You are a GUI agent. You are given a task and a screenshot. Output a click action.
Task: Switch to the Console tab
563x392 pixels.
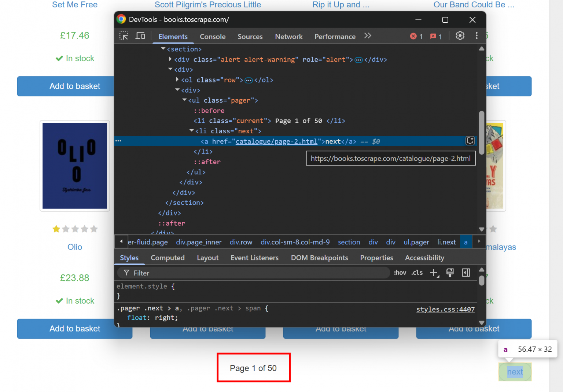point(213,36)
